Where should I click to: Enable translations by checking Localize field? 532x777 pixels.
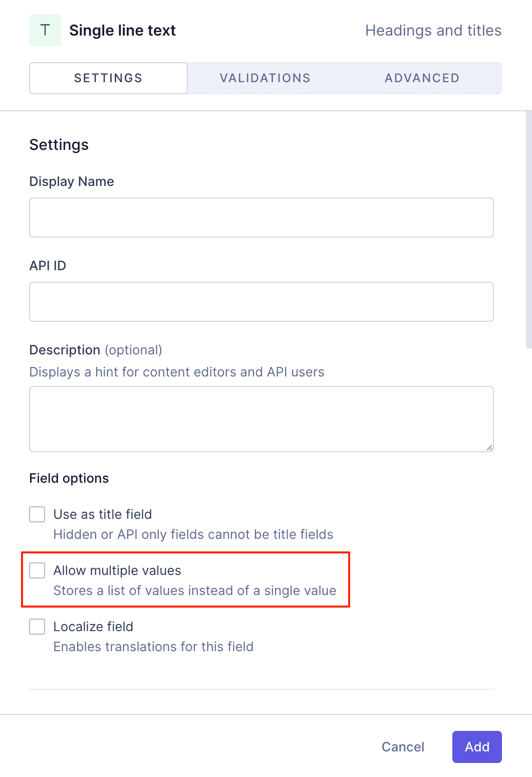pos(37,627)
